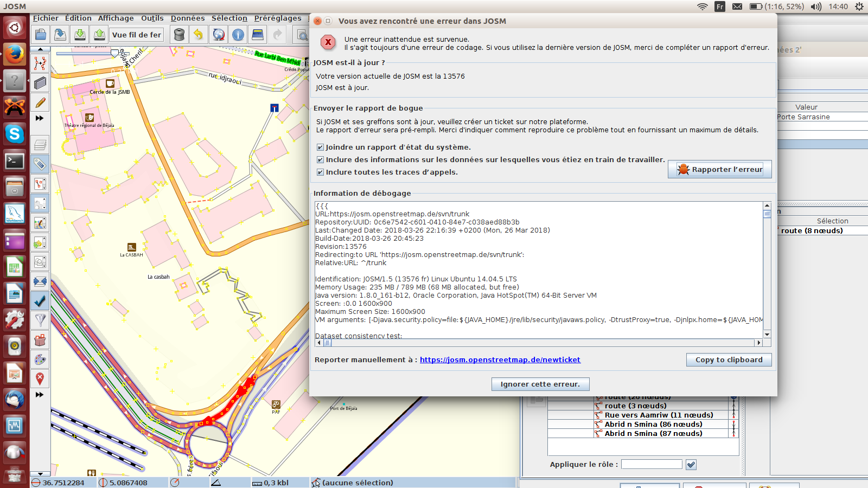Toggle the validation checkmark panel icon
868x488 pixels.
[40, 301]
